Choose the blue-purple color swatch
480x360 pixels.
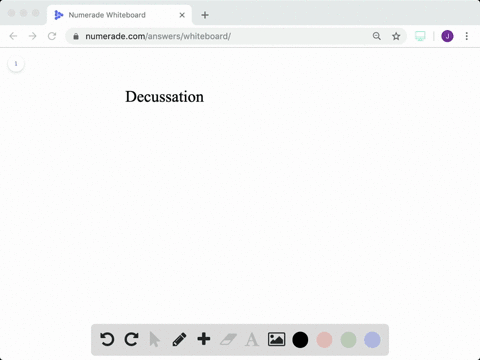(x=372, y=340)
